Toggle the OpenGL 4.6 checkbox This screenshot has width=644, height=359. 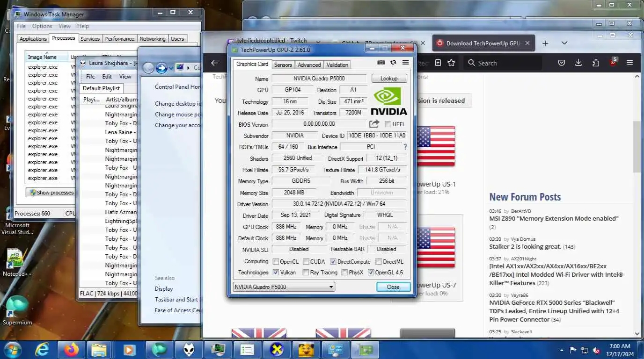tap(371, 273)
